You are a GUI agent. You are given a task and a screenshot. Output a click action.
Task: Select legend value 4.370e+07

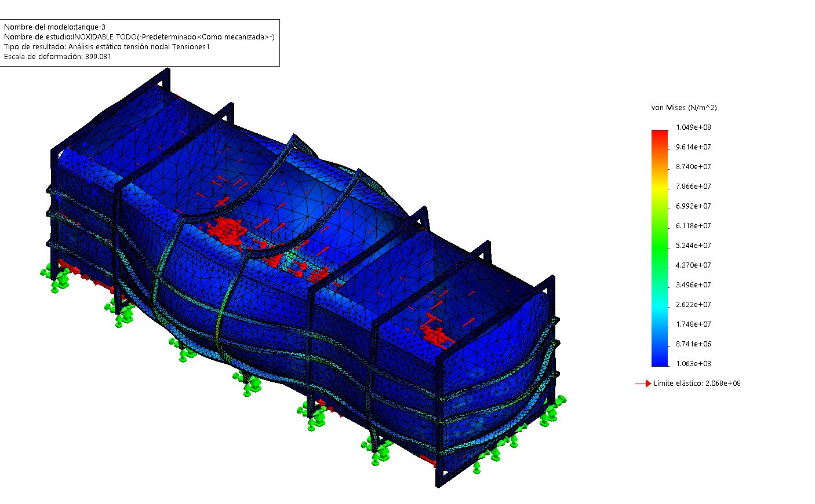(693, 265)
